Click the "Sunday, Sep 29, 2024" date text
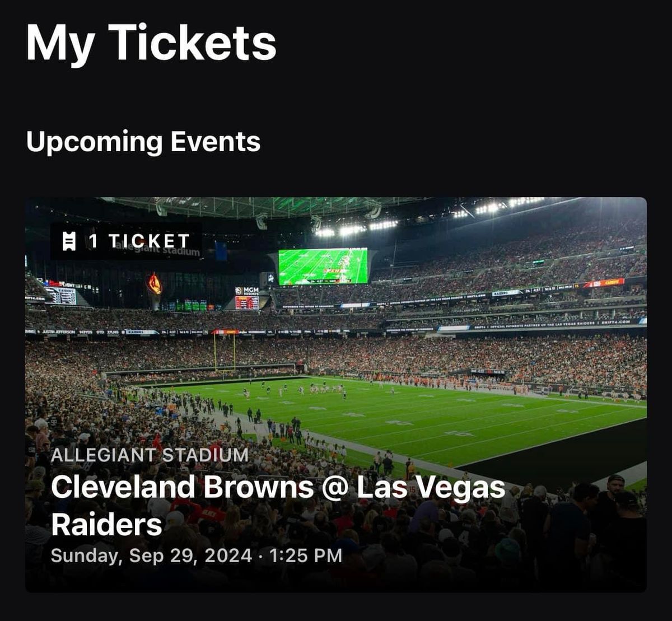The height and width of the screenshot is (621, 672). 151,555
